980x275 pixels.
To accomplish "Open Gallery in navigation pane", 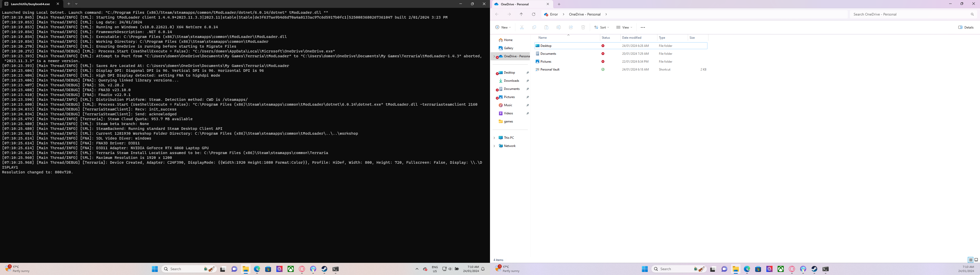I will coord(508,48).
